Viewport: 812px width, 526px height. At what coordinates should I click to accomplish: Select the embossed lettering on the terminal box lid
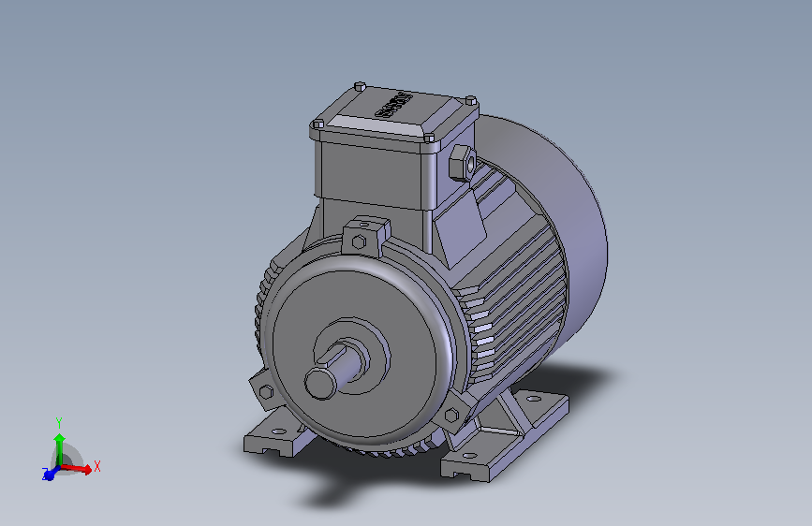393,105
